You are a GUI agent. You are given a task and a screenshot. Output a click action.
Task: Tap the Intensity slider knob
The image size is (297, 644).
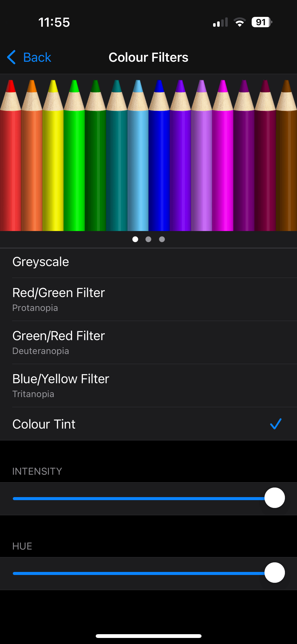pyautogui.click(x=275, y=498)
